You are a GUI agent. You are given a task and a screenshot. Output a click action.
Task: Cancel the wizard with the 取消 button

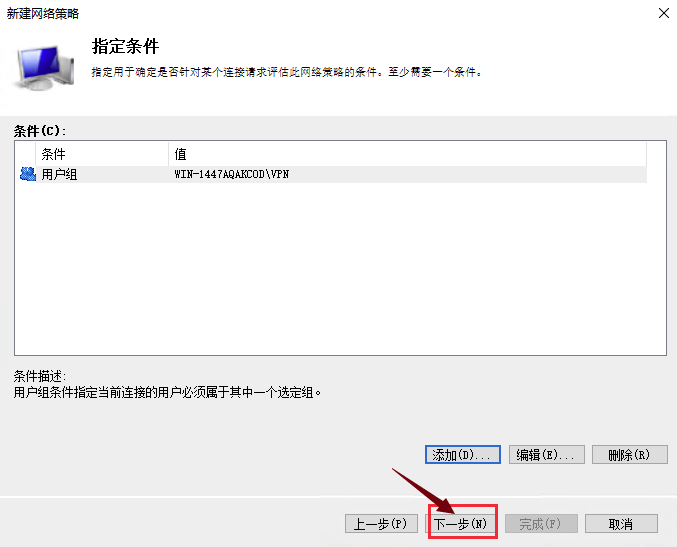click(x=620, y=524)
